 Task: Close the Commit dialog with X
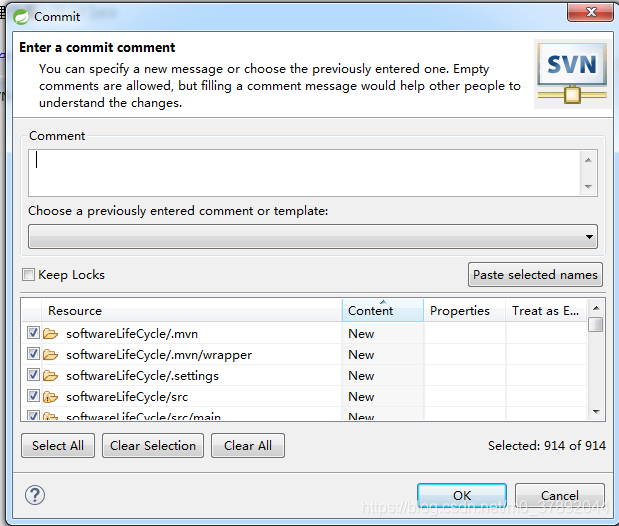[590, 12]
